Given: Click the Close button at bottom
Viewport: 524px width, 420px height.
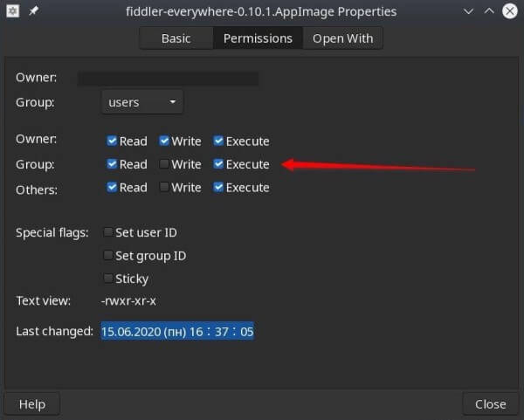Looking at the screenshot, I should point(490,404).
